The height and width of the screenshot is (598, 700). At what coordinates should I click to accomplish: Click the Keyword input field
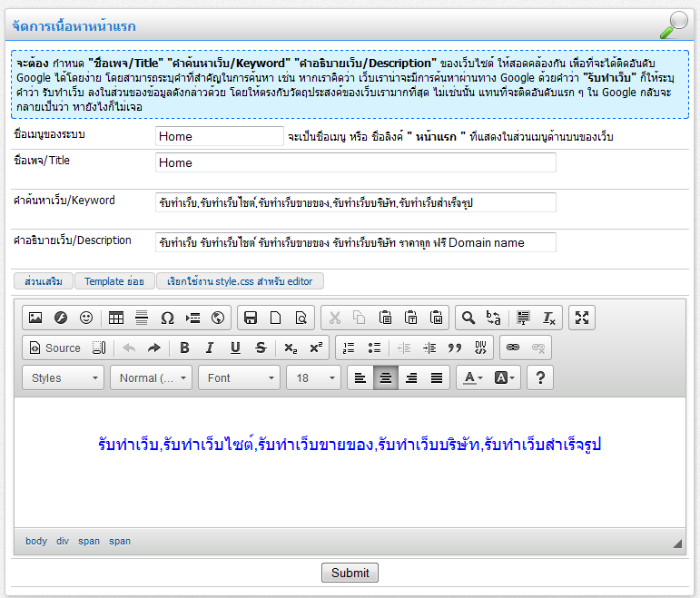click(355, 202)
